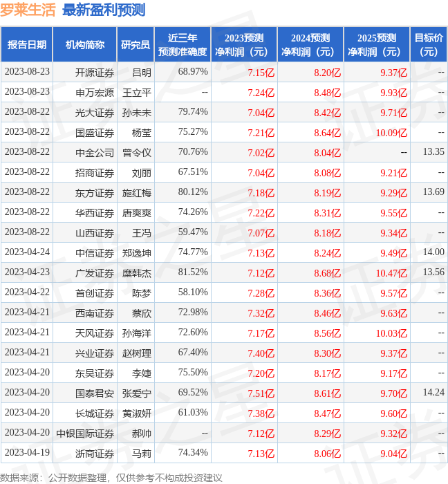Click 2025 profit forecast 10.09亿

pos(391,133)
